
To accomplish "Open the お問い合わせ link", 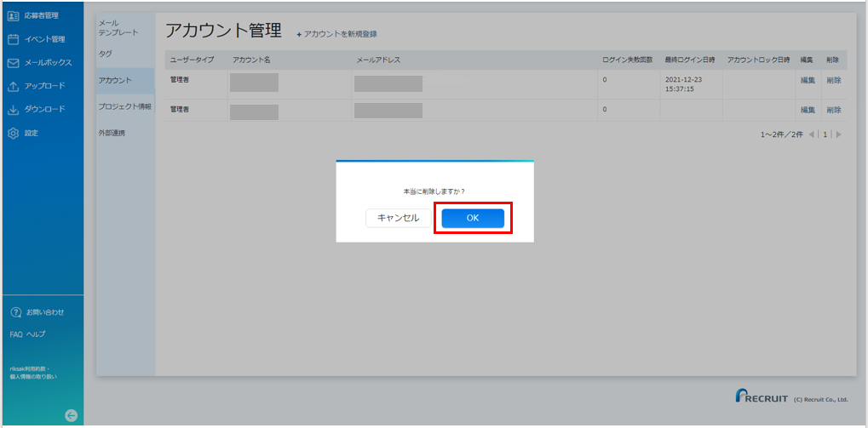I will (x=45, y=312).
